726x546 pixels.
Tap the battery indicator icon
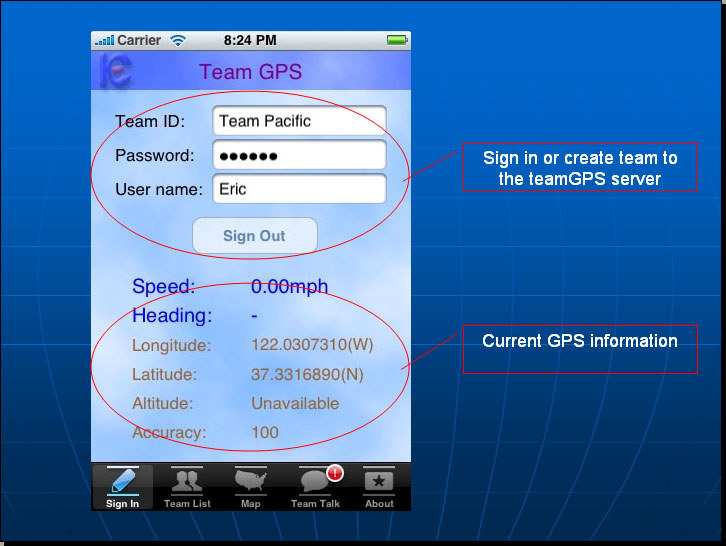(x=397, y=40)
